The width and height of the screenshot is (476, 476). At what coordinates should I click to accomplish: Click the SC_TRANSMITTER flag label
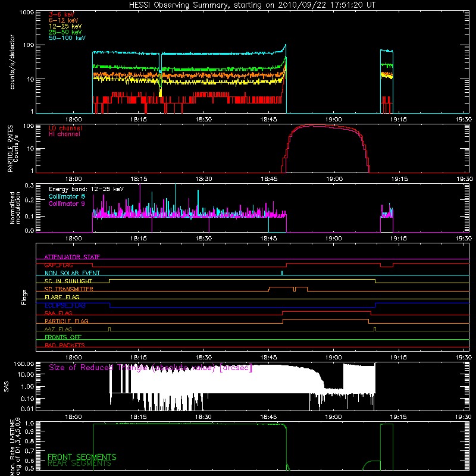click(69, 289)
